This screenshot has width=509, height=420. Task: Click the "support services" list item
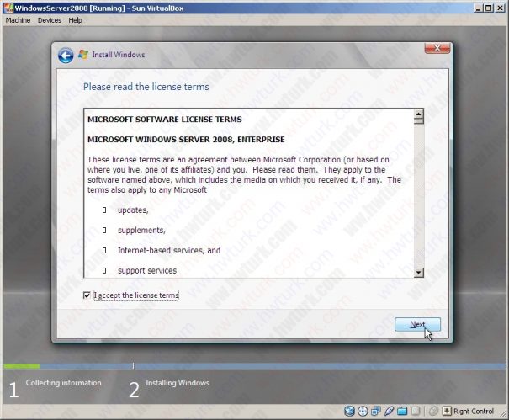(147, 270)
